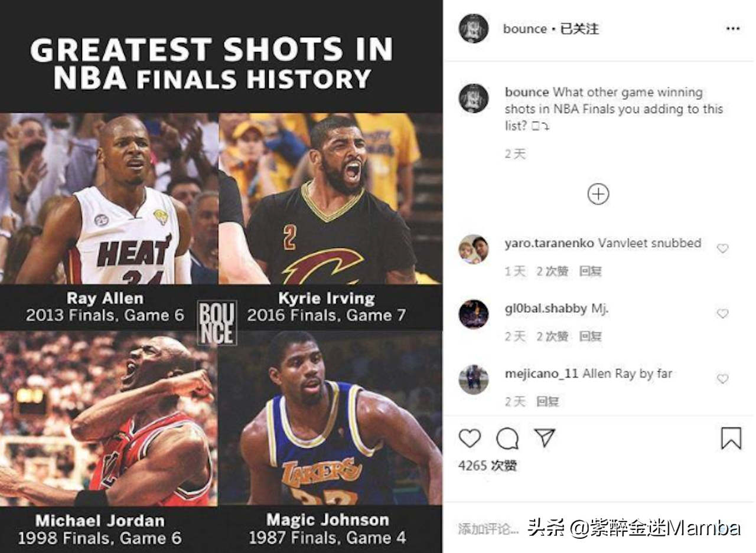Reply to mejicano_11's comment

[547, 401]
